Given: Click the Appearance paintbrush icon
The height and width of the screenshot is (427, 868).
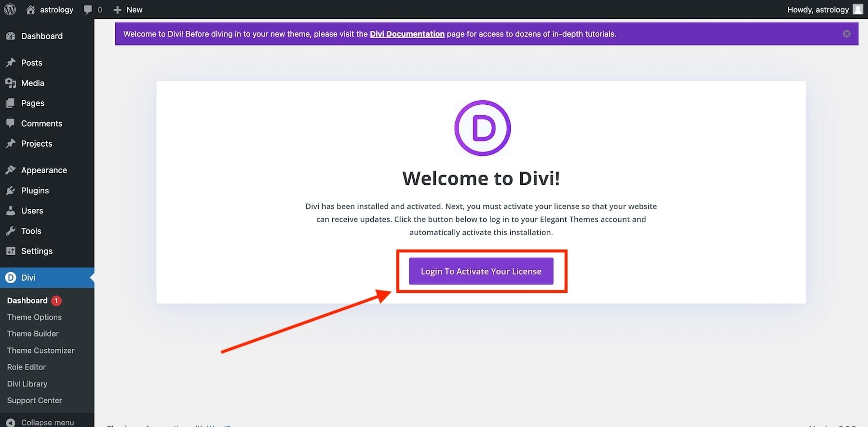Looking at the screenshot, I should (x=11, y=170).
